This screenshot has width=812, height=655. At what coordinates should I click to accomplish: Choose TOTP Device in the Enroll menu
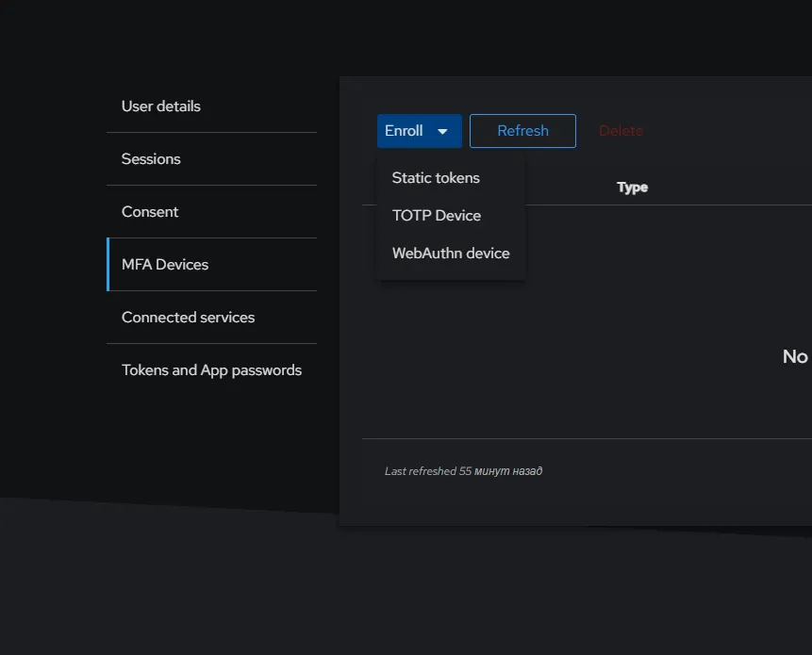click(437, 216)
